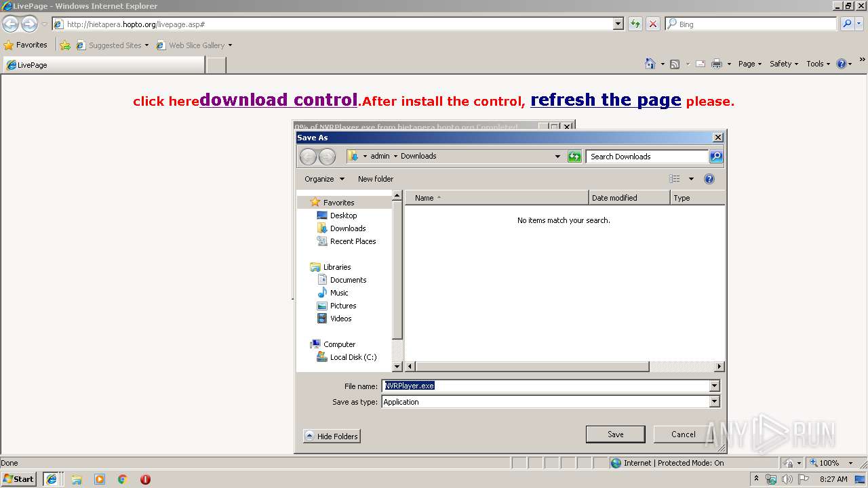The width and height of the screenshot is (868, 488).
Task: Select Local Disk (C:) in navigation pane
Action: pos(353,357)
